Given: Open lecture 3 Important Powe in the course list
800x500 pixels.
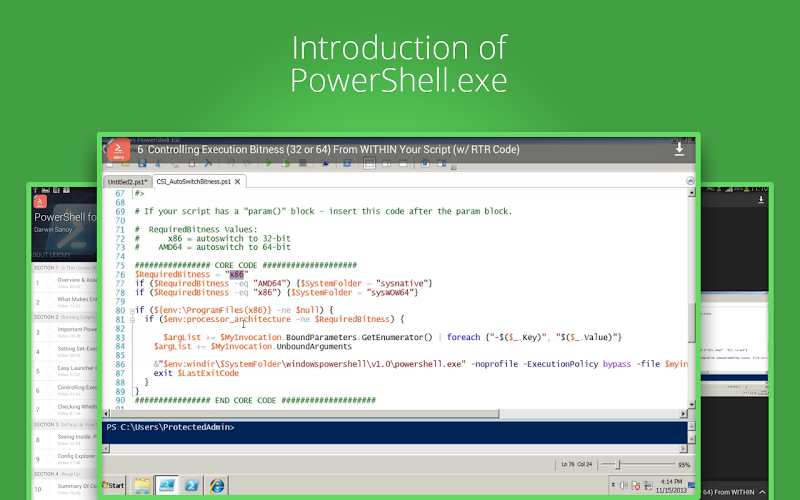Looking at the screenshot, I should click(x=64, y=332).
